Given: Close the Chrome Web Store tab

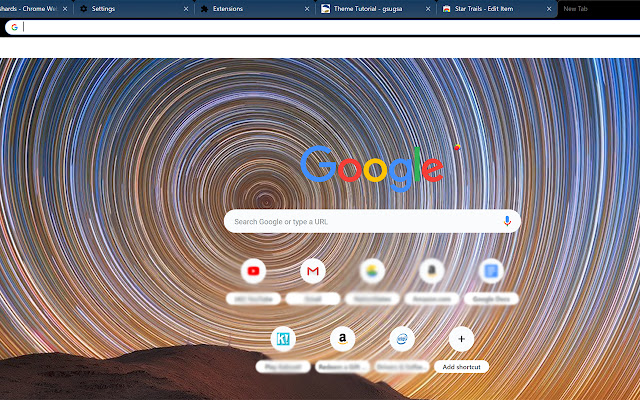Looking at the screenshot, I should pyautogui.click(x=65, y=9).
